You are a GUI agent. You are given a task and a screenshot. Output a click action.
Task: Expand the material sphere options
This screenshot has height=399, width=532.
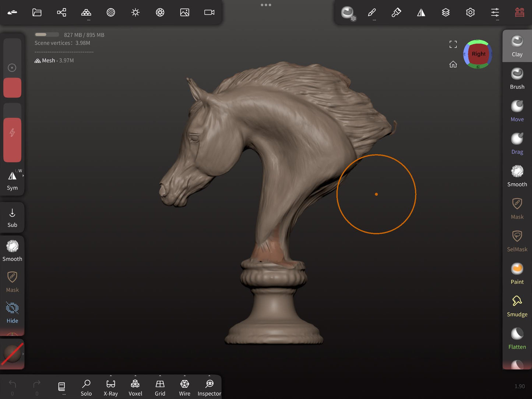[x=23, y=354]
